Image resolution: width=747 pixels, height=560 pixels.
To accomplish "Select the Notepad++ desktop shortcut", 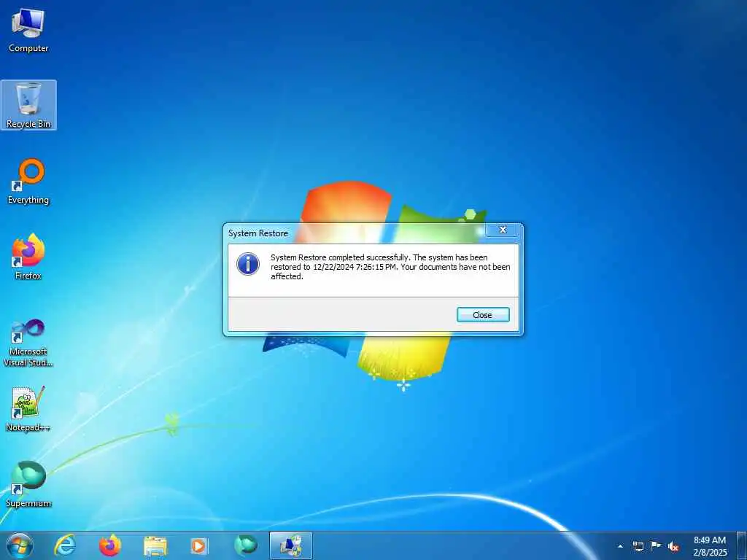I will coord(28,408).
